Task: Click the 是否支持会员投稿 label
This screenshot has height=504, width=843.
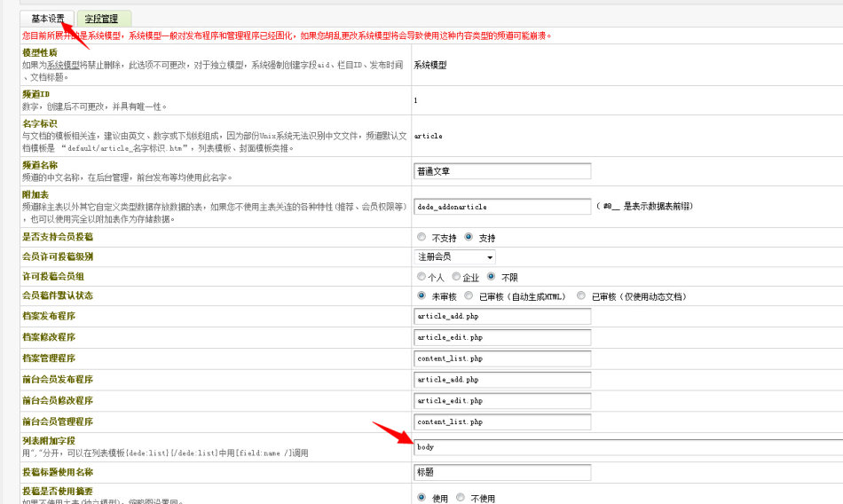Action: tap(58, 237)
